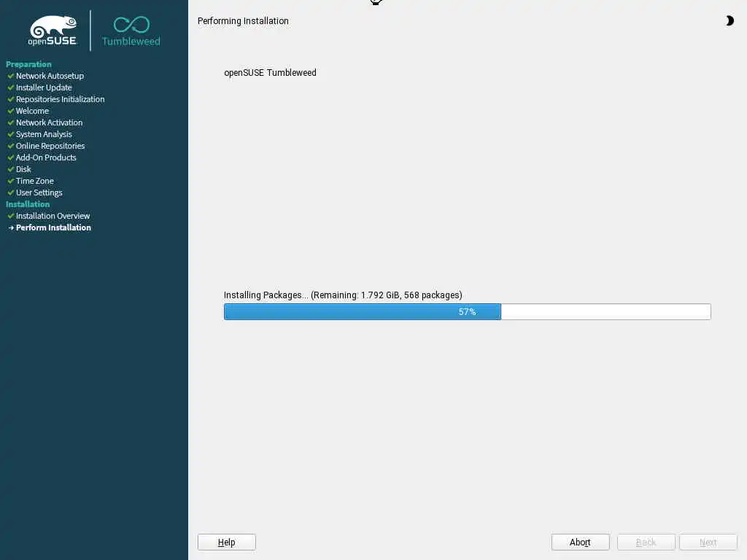Click checkmark icon beside Disk
The image size is (747, 560).
[x=10, y=169]
